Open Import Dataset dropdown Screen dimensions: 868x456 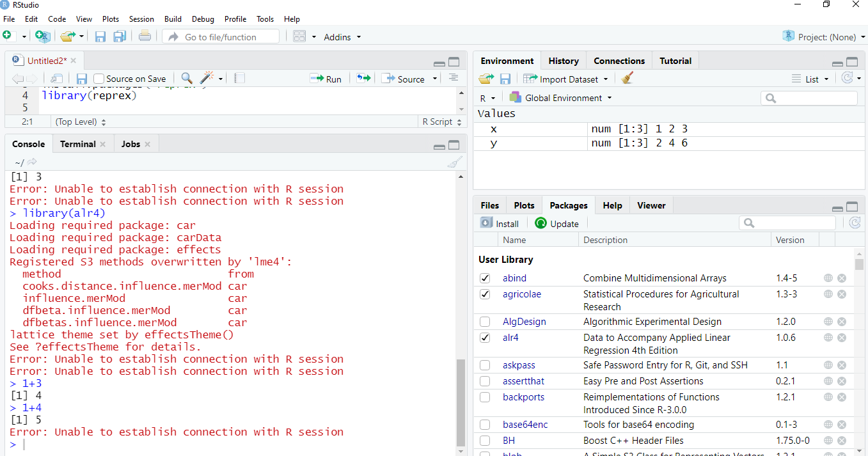coord(565,79)
